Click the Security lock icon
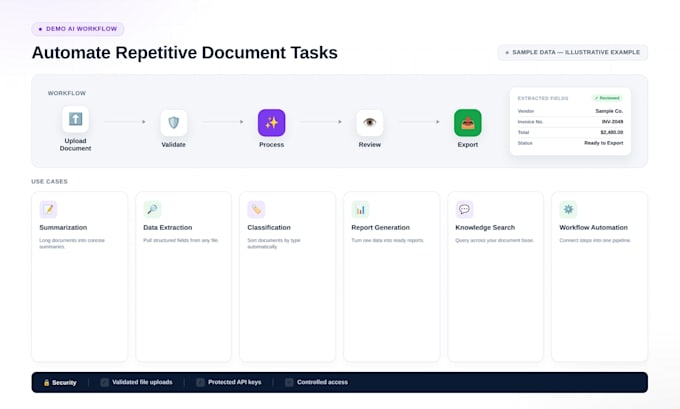This screenshot has width=680, height=409. pos(46,383)
